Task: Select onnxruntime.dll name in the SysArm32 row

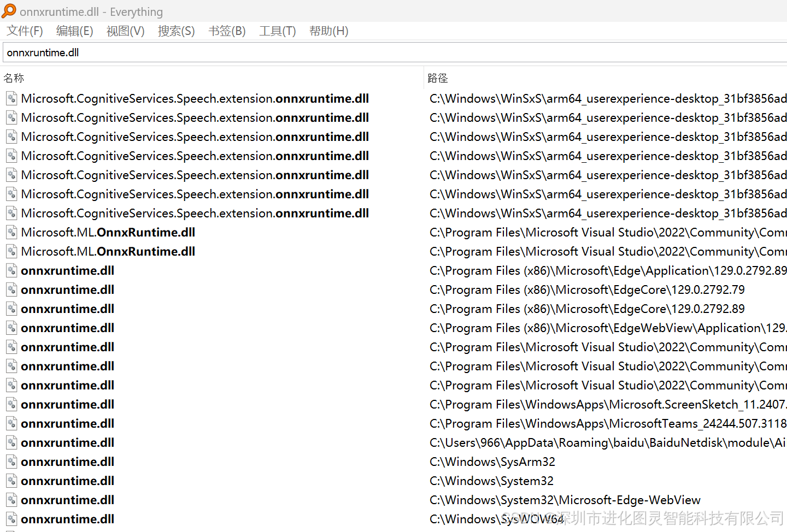Action: [68, 462]
